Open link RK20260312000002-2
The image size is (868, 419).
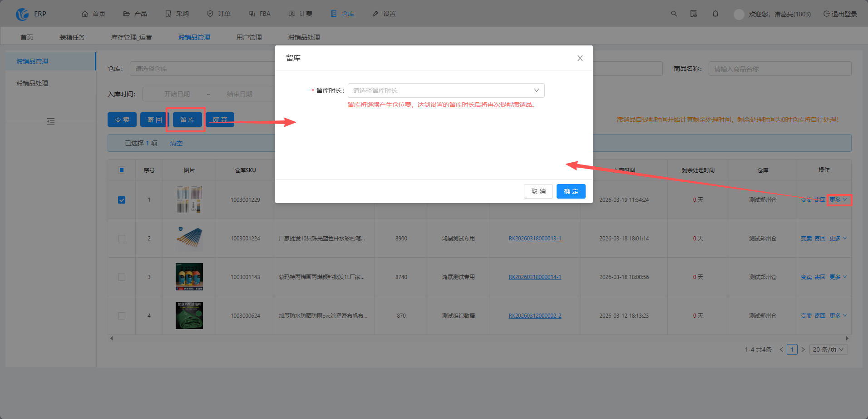tap(535, 316)
